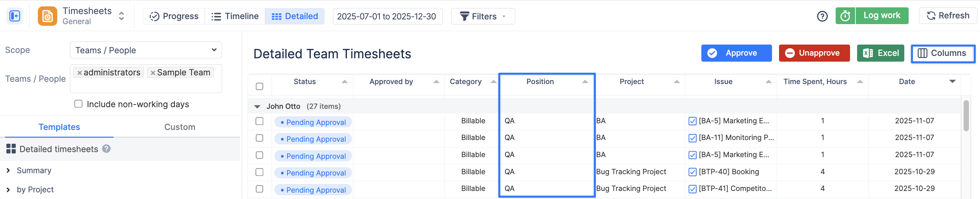Export the timesheet to Excel
980x199 pixels.
(x=880, y=53)
